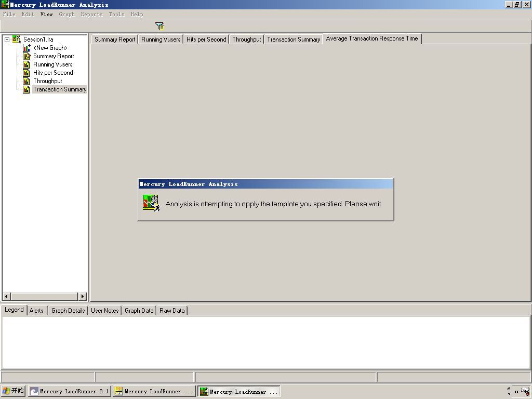Screen dimensions: 532x399
Task: Open the File menu
Action: [x=9, y=14]
